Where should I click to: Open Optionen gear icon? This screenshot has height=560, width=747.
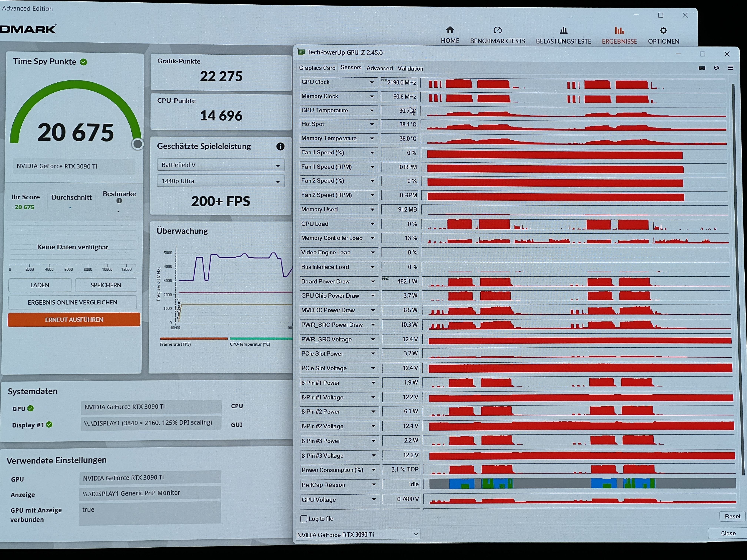[x=663, y=31]
